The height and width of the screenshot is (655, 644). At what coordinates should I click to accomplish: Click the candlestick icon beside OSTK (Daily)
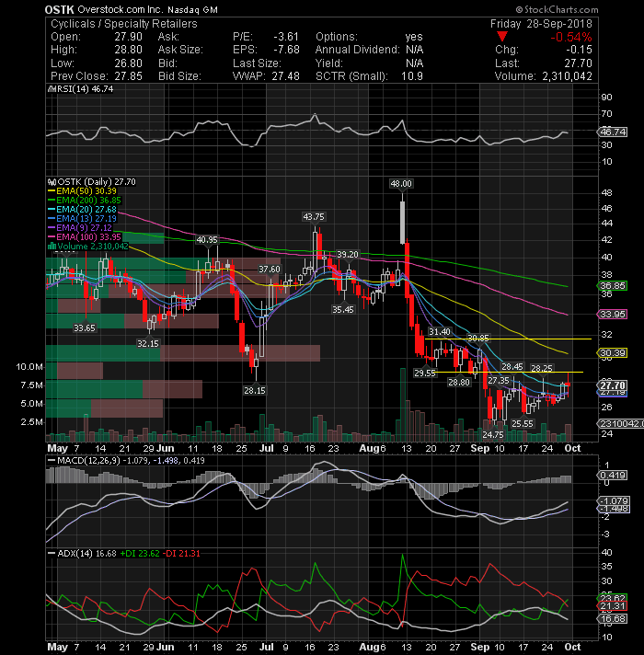point(52,182)
